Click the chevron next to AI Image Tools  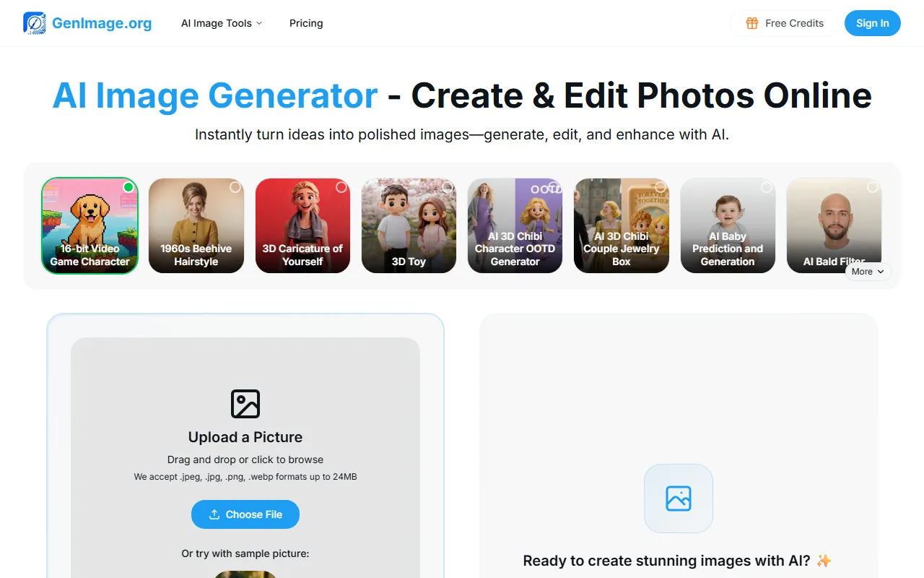coord(259,23)
